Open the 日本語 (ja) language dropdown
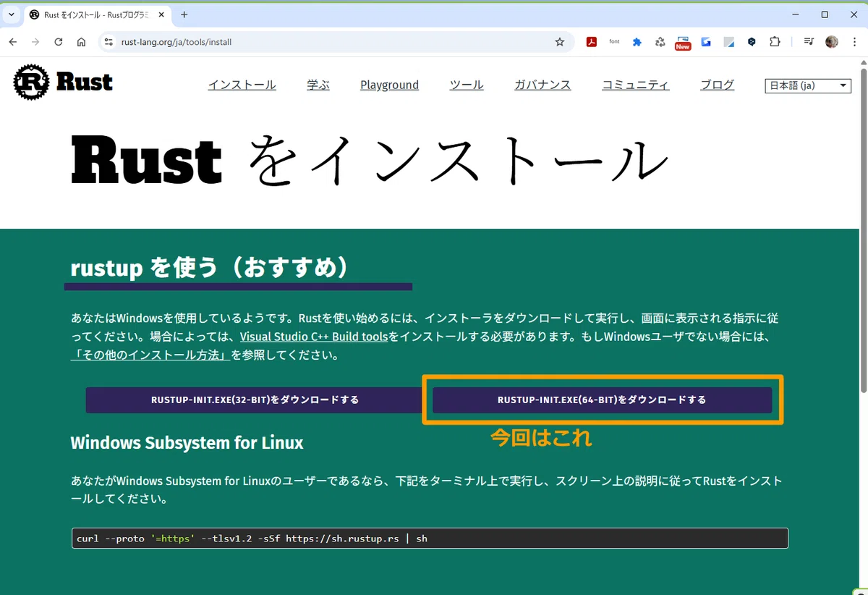This screenshot has height=595, width=868. pos(808,85)
